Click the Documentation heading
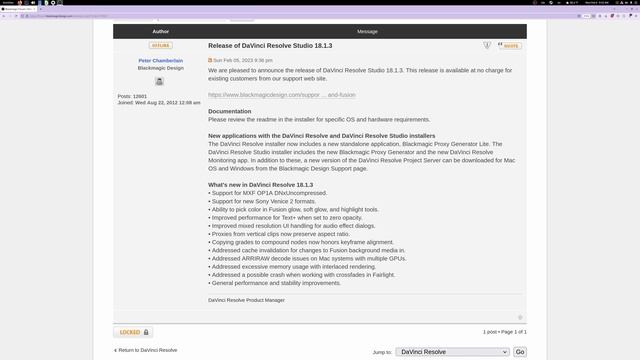Screen dimensions: 640x360 click(229, 111)
